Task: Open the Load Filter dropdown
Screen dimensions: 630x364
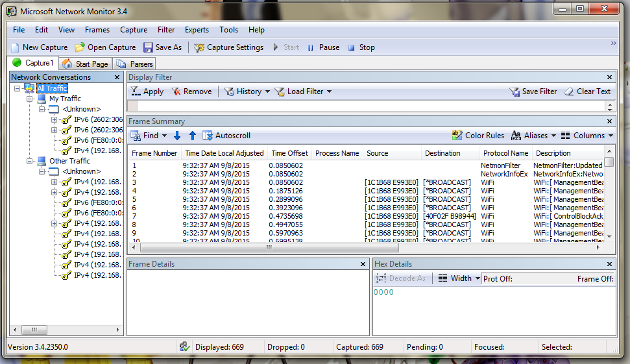Action: pyautogui.click(x=329, y=91)
